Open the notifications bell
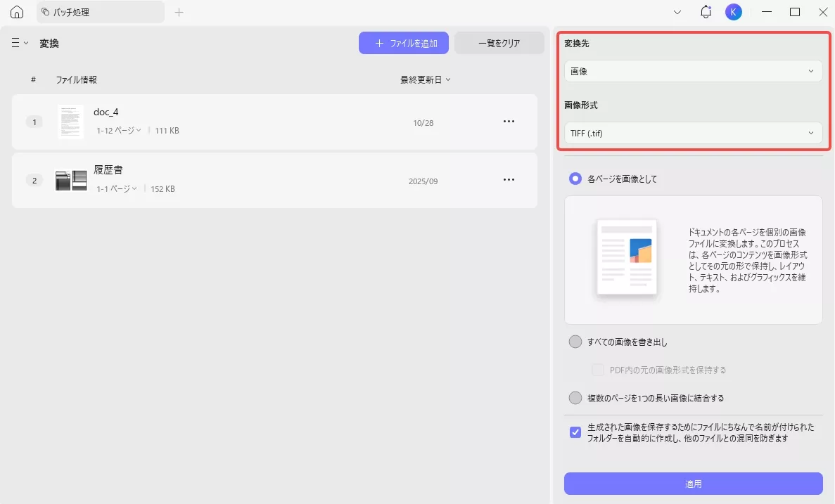Viewport: 835px width, 504px height. point(705,12)
